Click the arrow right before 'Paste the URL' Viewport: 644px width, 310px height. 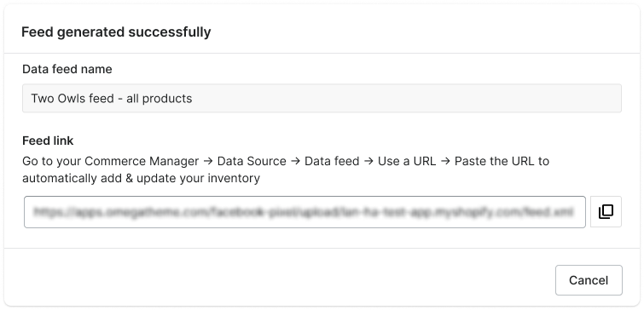coord(445,161)
